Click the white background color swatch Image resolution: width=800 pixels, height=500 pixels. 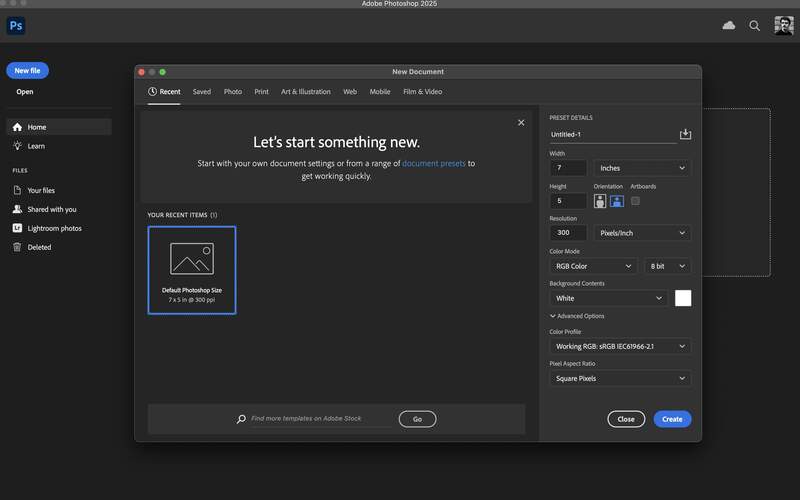click(x=683, y=298)
